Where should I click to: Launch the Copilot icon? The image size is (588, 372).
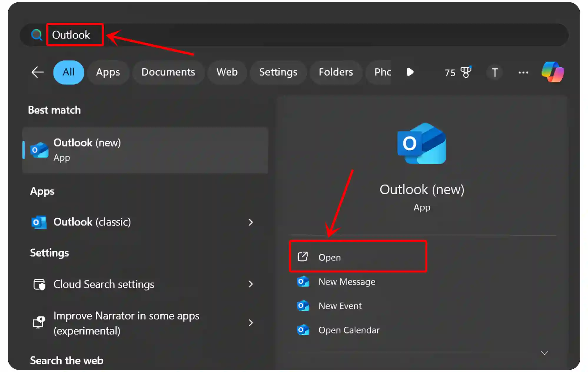coord(553,72)
